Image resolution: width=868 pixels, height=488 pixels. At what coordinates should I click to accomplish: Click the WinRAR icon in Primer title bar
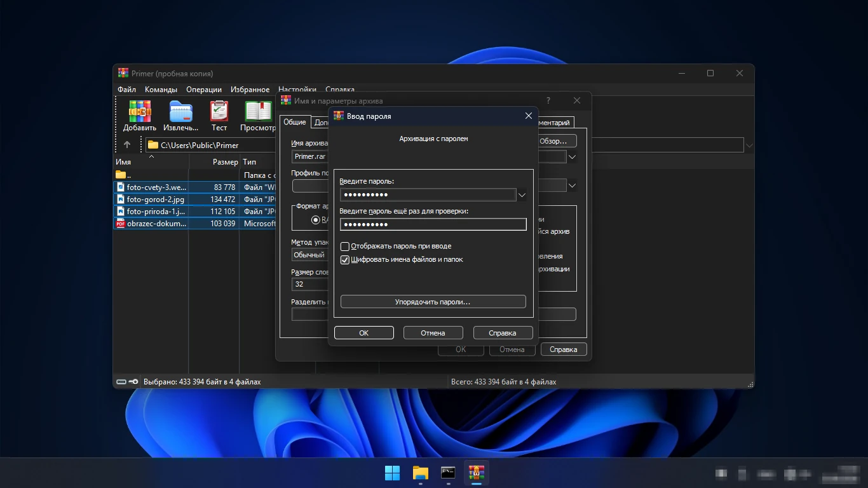click(x=123, y=73)
